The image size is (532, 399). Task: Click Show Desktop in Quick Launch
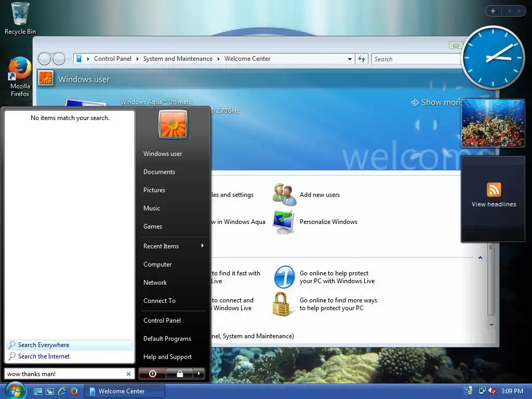click(37, 391)
